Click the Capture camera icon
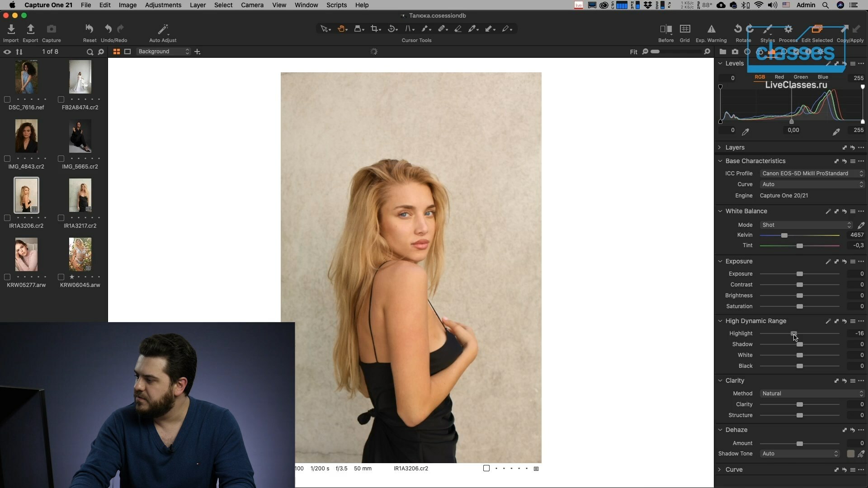The width and height of the screenshot is (868, 488). pos(52,29)
